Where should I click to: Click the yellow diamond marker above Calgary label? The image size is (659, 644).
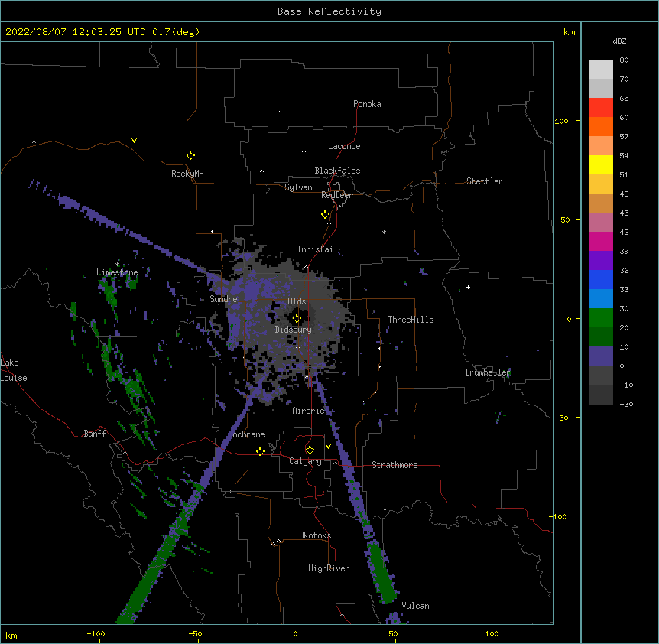(310, 450)
